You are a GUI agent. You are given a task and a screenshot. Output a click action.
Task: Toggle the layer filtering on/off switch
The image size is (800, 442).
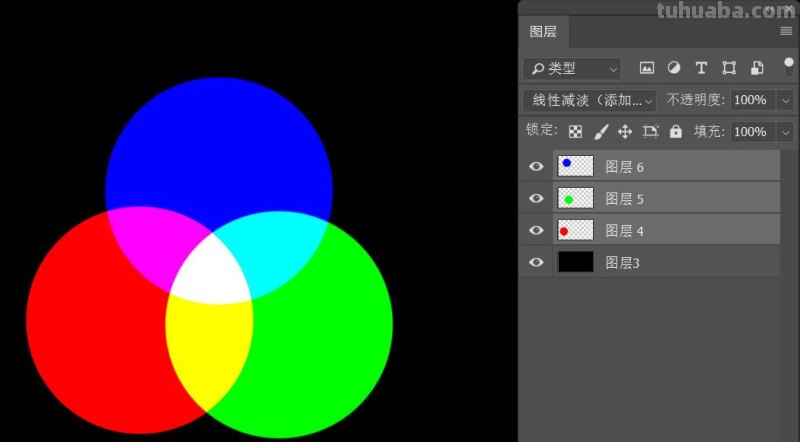[788, 67]
